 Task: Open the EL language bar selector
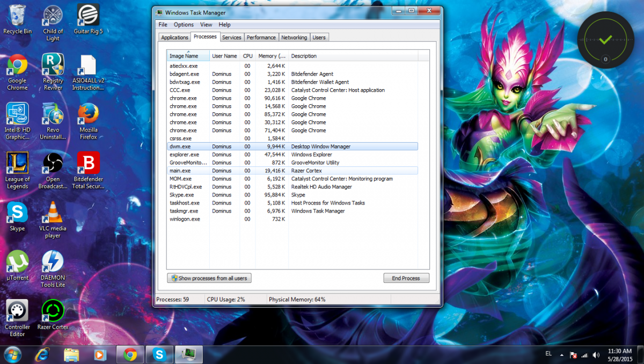(548, 353)
